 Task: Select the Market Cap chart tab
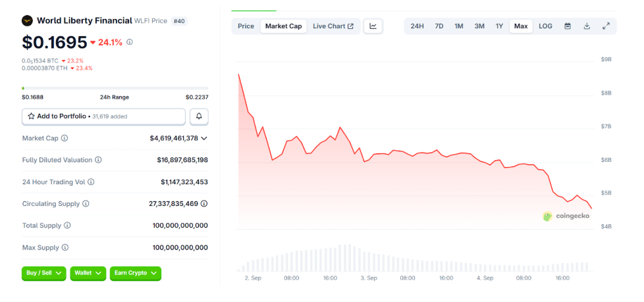pyautogui.click(x=283, y=26)
